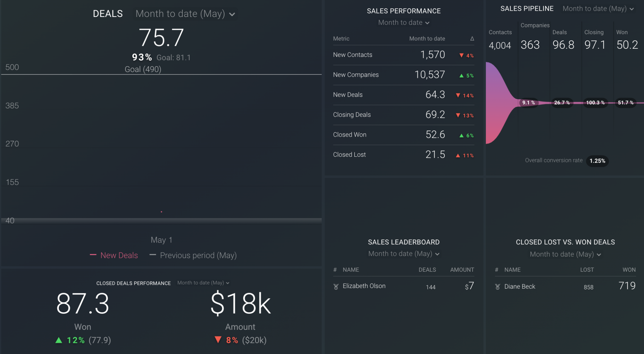Viewport: 644px width, 354px height.
Task: Click the medal icon beside Elizabeth Olson
Action: [336, 286]
